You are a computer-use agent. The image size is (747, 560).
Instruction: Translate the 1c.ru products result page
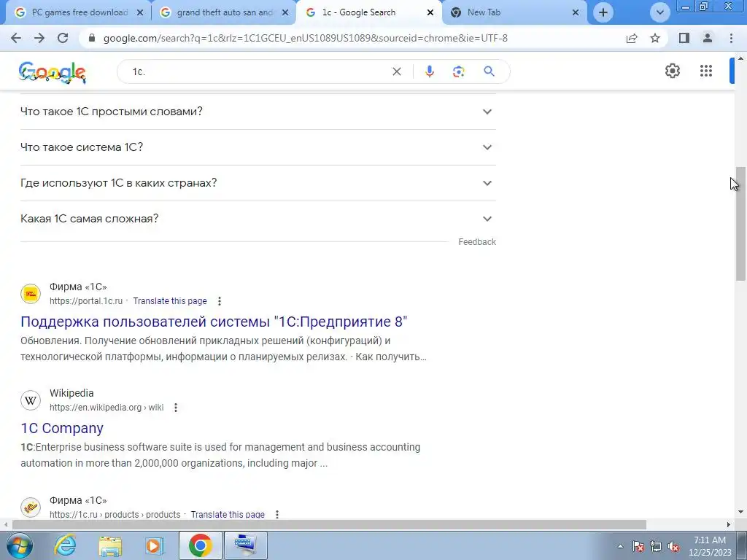(228, 514)
